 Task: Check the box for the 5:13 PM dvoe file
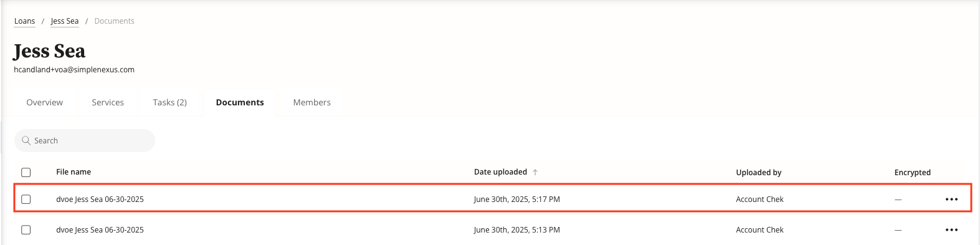tap(26, 230)
